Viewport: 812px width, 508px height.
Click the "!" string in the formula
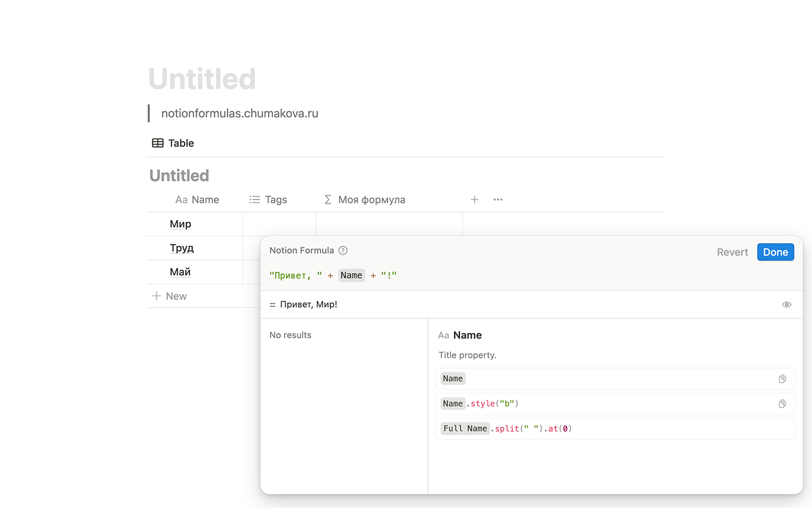[x=389, y=275]
